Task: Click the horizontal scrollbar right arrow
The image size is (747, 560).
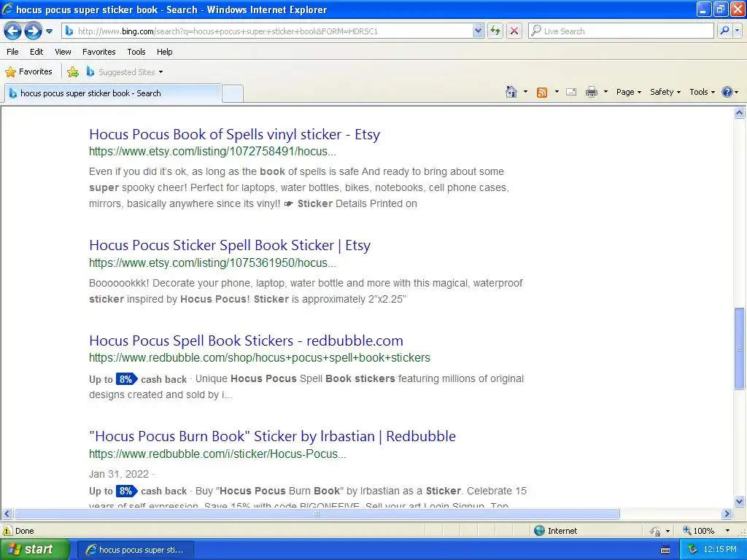Action: pos(727,514)
